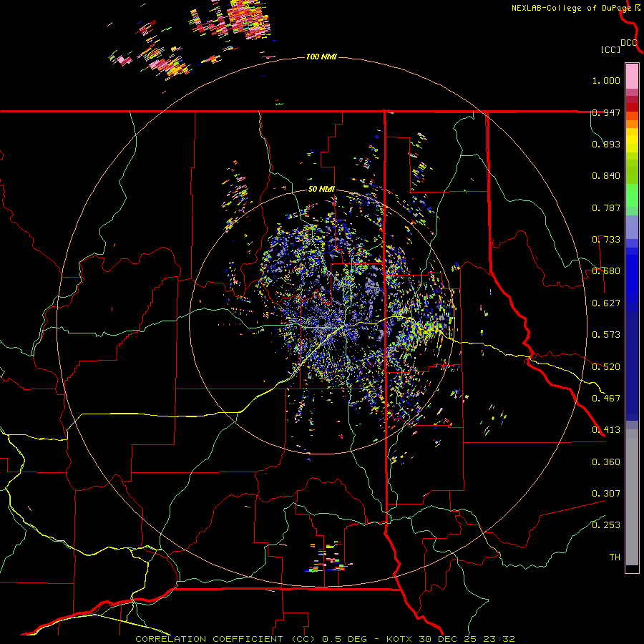Click the pink segment of color bar

[632, 76]
